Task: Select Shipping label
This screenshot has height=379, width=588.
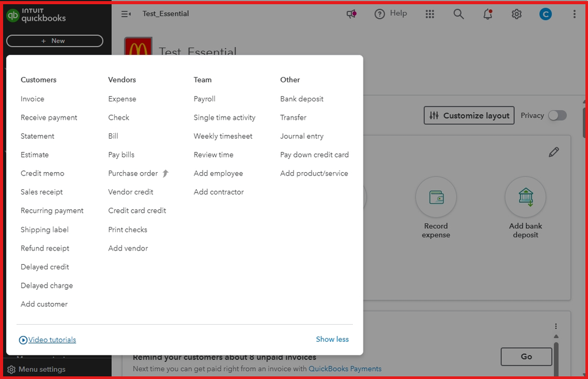Action: [45, 230]
